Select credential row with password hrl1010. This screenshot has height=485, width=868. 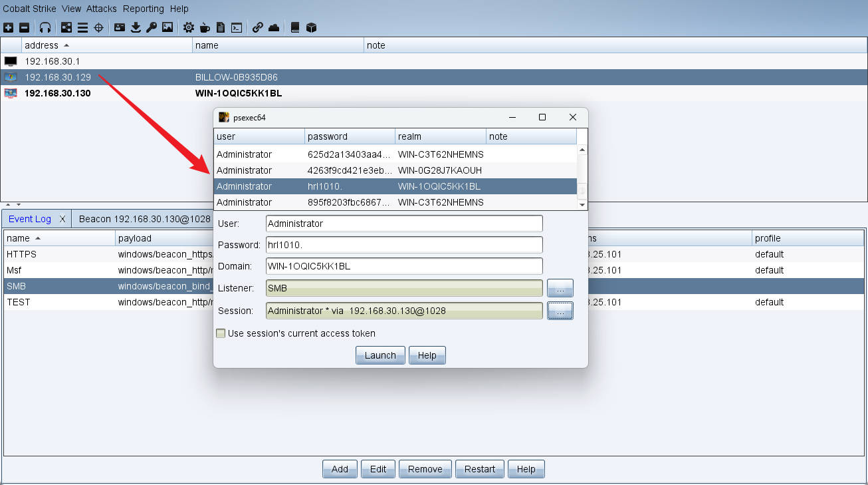(x=395, y=186)
